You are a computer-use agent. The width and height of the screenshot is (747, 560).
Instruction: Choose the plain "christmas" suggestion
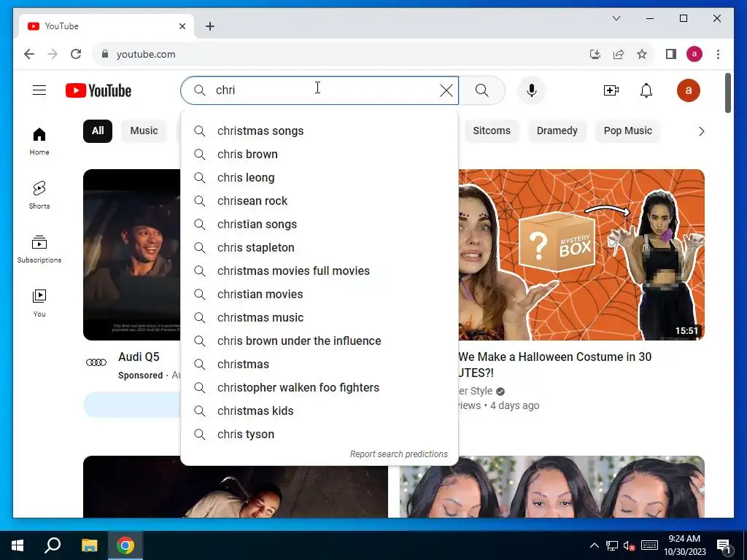[320, 365]
